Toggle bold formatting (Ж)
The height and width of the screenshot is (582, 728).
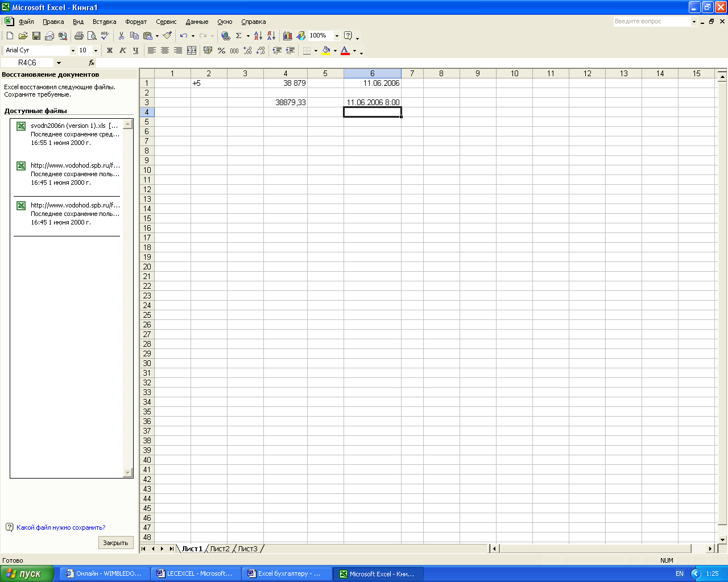pyautogui.click(x=110, y=51)
